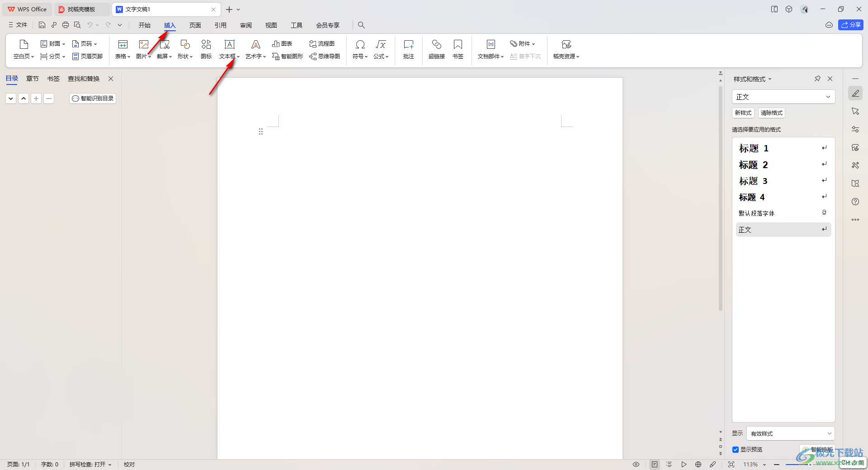
Task: Switch to the Page ribbon tab
Action: pyautogui.click(x=195, y=25)
